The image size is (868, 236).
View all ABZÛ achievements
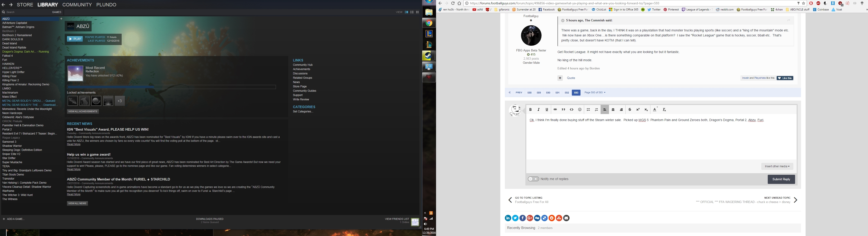pos(83,112)
